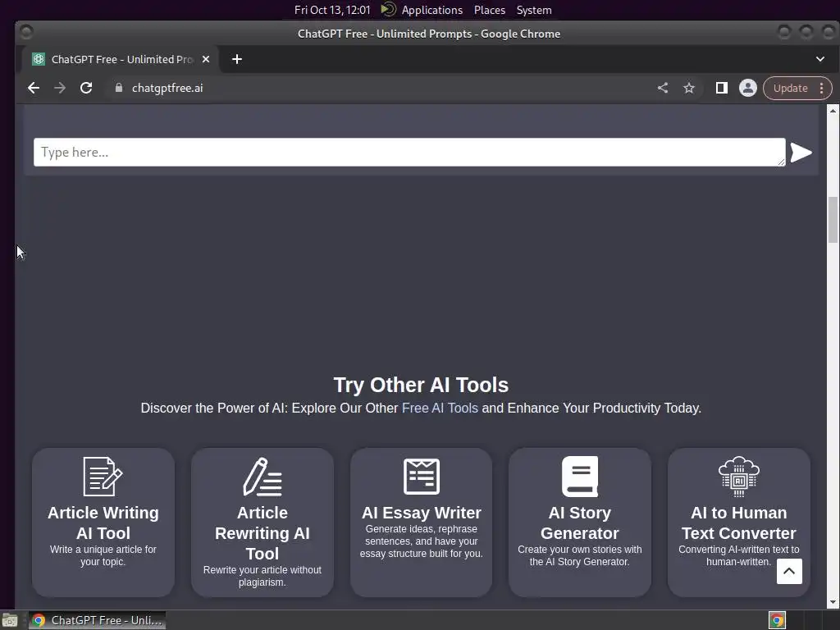Open a new tab with the plus icon
Image resolution: width=840 pixels, height=630 pixels.
(237, 59)
